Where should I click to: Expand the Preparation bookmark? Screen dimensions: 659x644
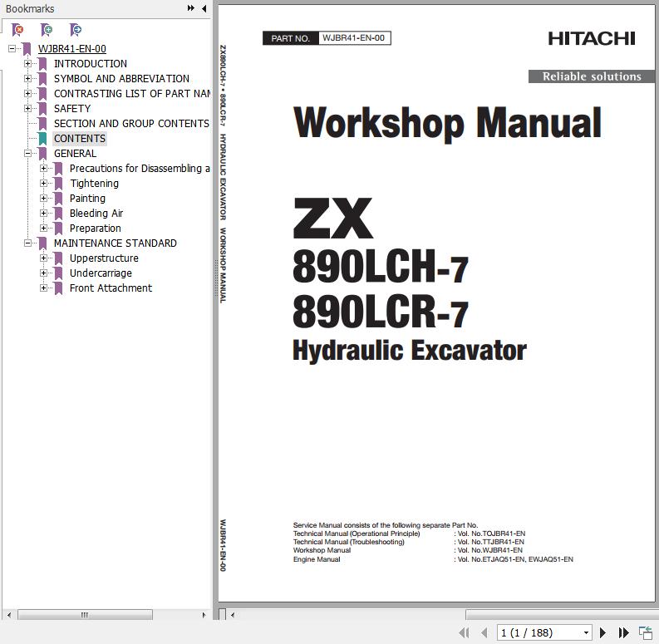click(44, 229)
